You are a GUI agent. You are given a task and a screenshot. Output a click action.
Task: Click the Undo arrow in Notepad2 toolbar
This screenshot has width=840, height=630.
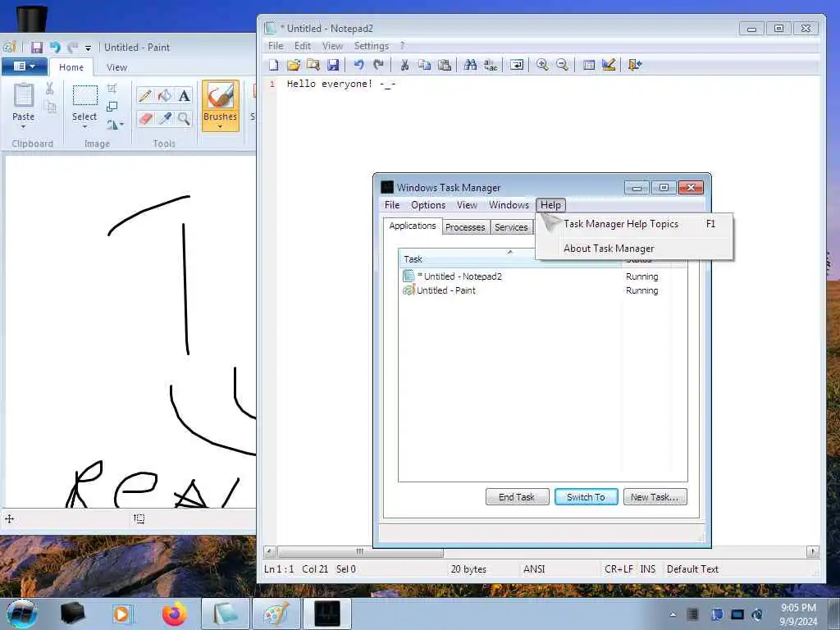coord(358,65)
